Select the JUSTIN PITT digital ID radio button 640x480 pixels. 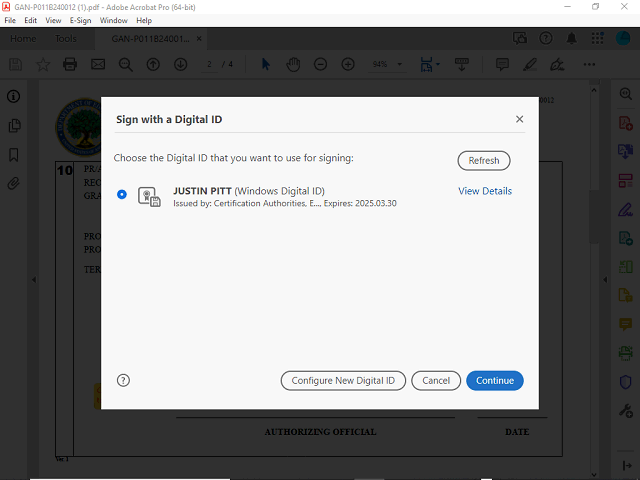click(x=122, y=194)
